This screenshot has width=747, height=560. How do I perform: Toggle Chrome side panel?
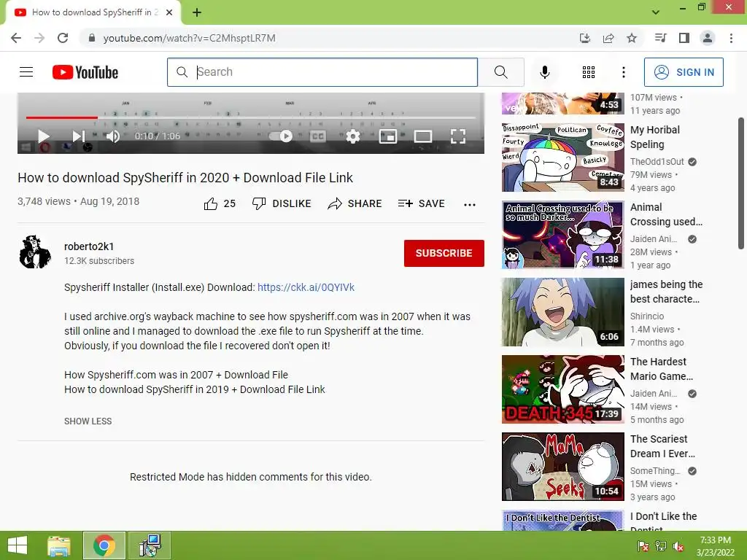(684, 38)
